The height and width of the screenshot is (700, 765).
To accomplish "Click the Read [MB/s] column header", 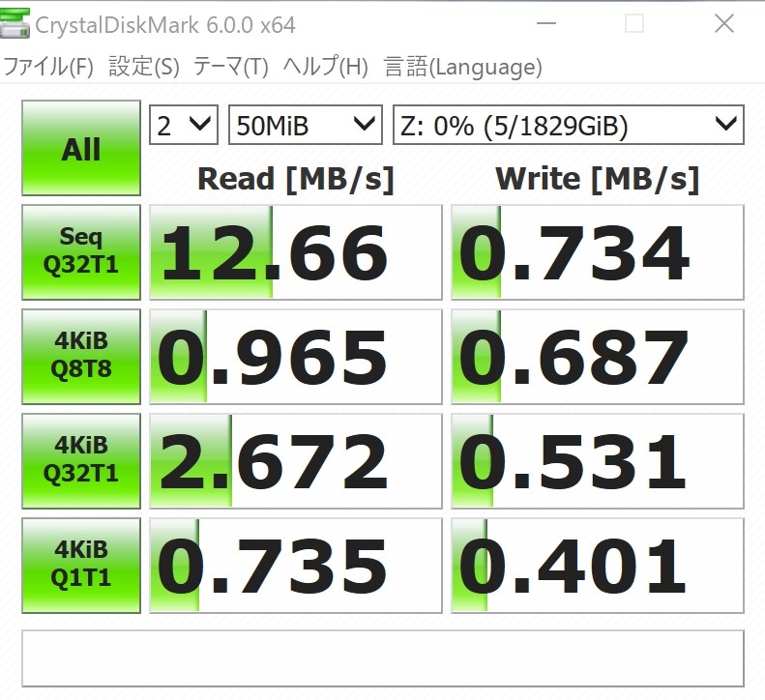I will [x=296, y=179].
